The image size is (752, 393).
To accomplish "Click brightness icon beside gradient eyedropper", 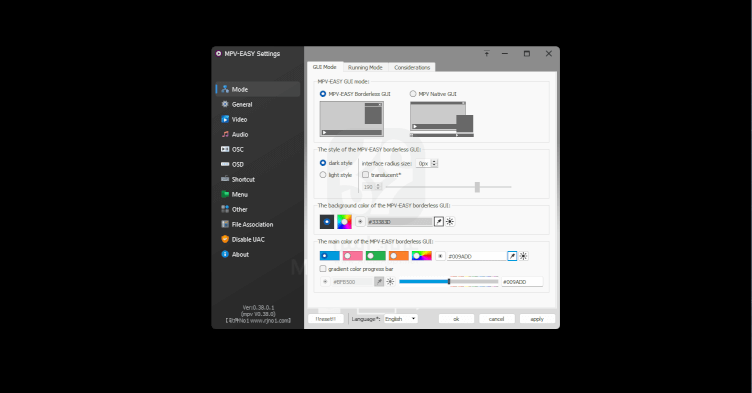I will click(390, 282).
